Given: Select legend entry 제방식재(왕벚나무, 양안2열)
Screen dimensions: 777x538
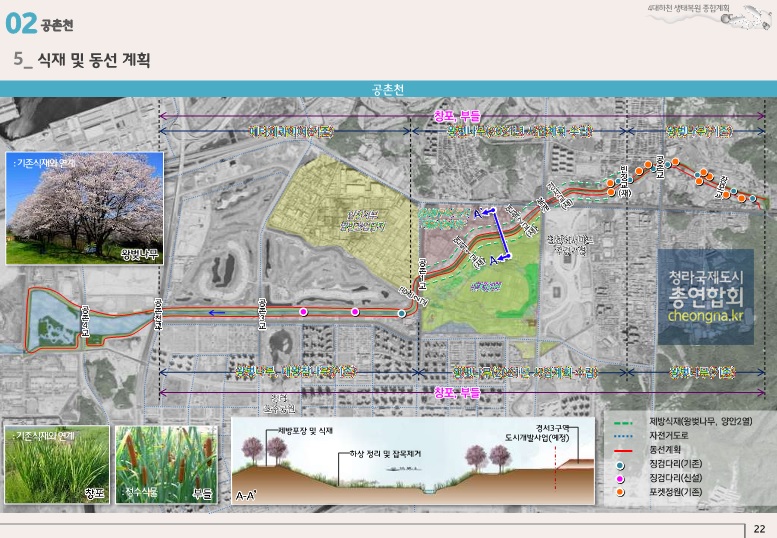Looking at the screenshot, I should point(701,421).
